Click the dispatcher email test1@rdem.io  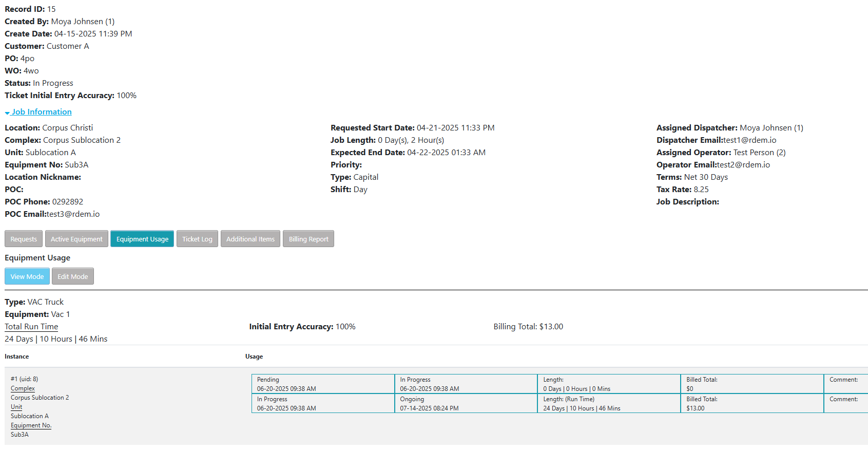tap(749, 140)
